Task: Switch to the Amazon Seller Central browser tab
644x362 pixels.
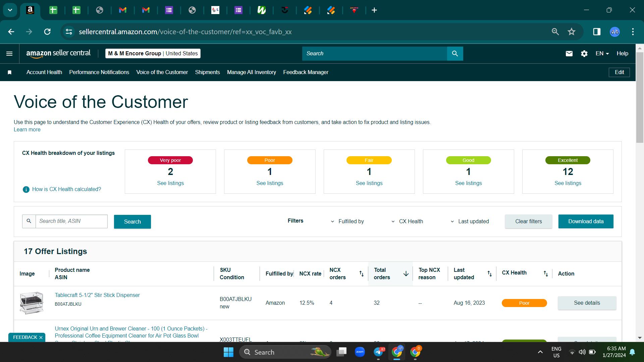Action: pos(30,10)
